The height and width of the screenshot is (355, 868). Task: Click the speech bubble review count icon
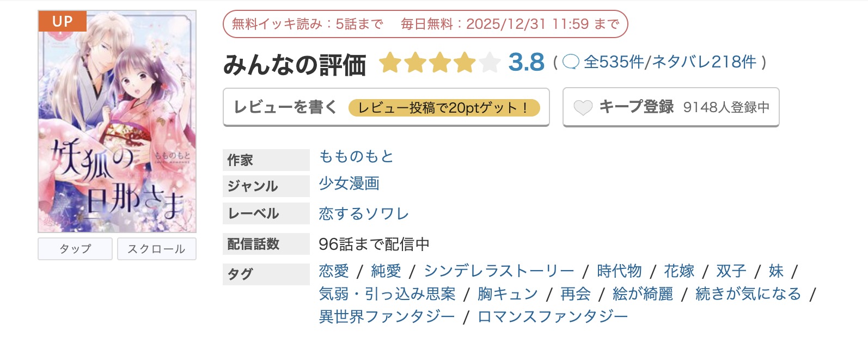tap(571, 63)
